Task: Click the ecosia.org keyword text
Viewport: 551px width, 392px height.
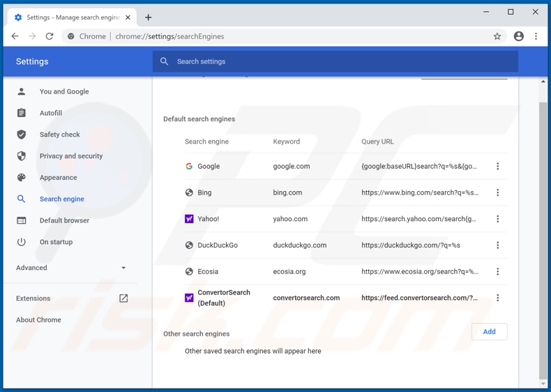Action: (289, 271)
